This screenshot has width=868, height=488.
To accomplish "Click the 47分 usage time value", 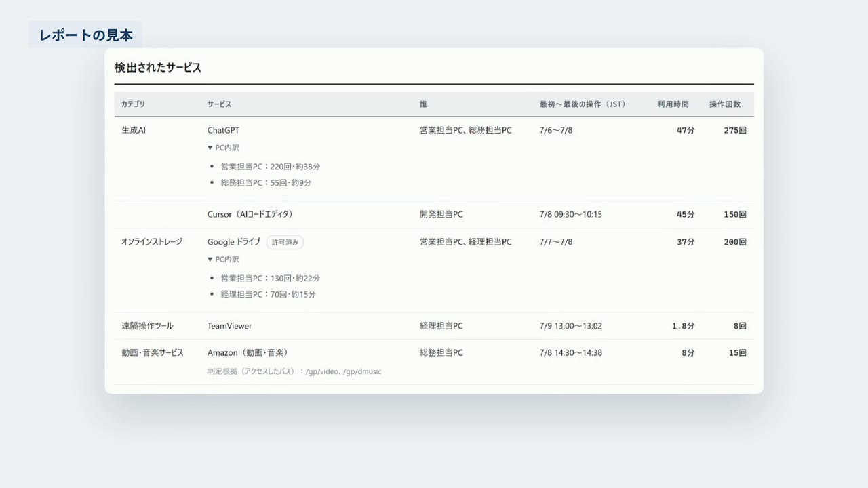I will [686, 130].
